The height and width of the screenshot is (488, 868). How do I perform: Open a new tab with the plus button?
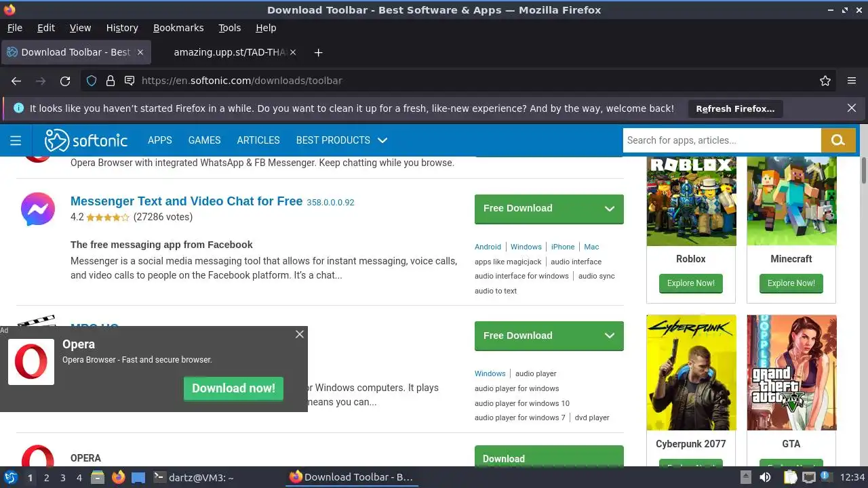pyautogui.click(x=318, y=52)
